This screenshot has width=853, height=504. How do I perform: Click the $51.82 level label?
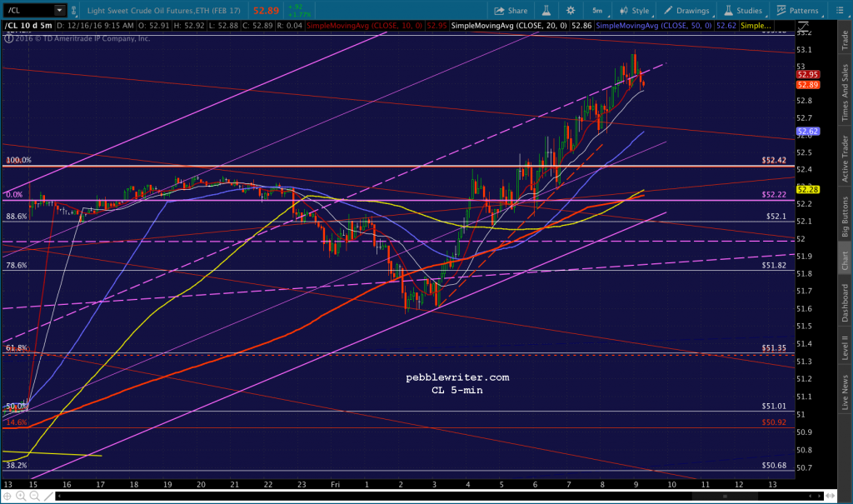coord(774,265)
